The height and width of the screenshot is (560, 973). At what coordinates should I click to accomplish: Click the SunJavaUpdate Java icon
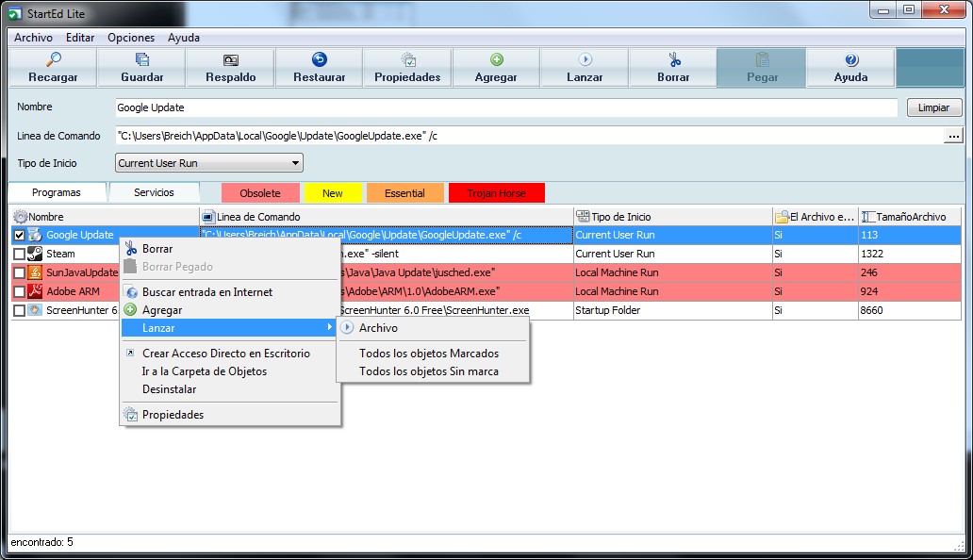click(36, 272)
